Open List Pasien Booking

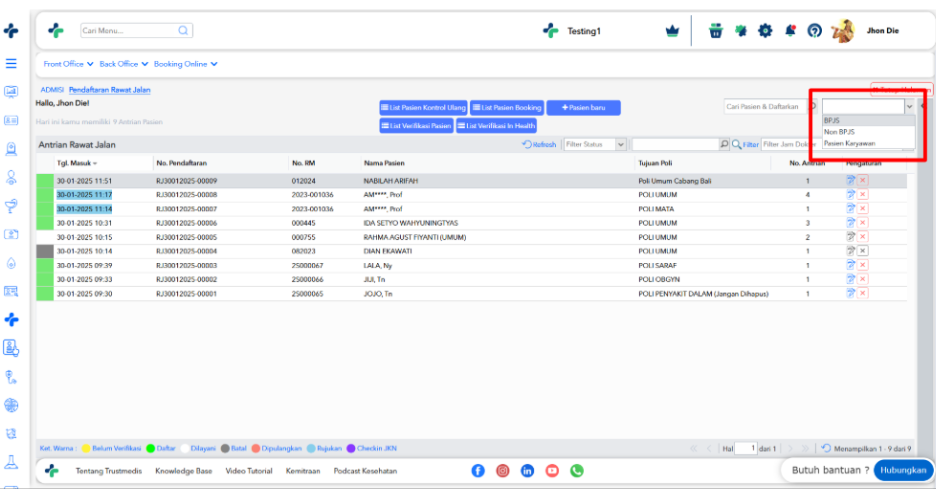click(x=507, y=107)
